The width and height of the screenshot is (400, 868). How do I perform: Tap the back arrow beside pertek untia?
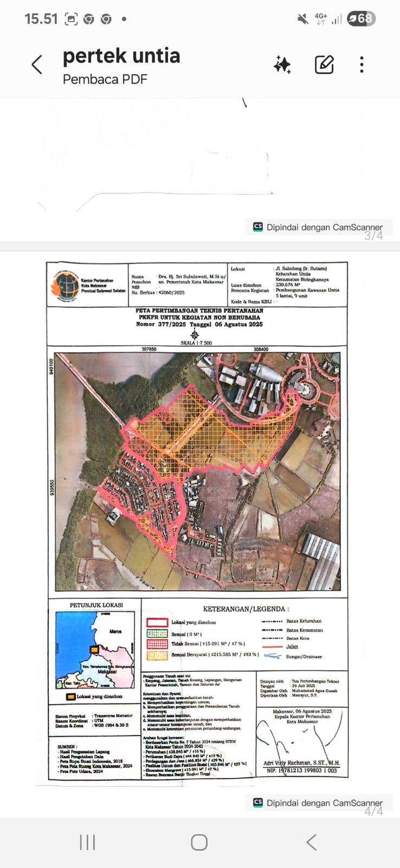coord(37,65)
